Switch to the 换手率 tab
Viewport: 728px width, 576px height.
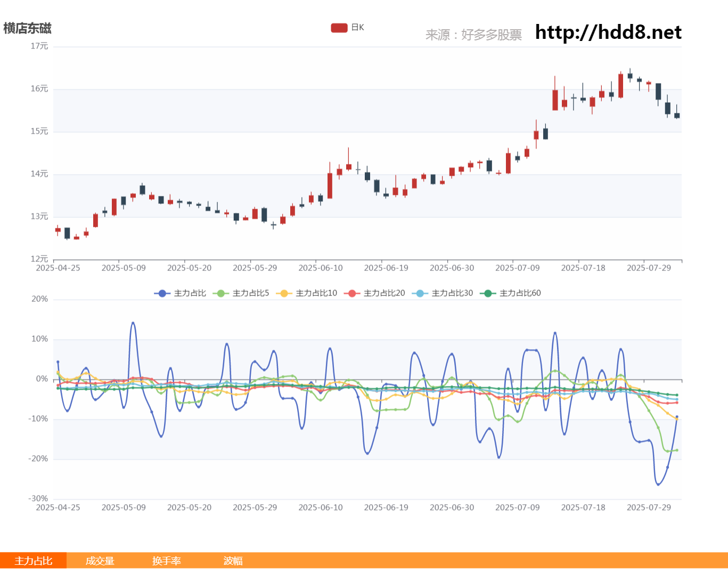tap(166, 561)
